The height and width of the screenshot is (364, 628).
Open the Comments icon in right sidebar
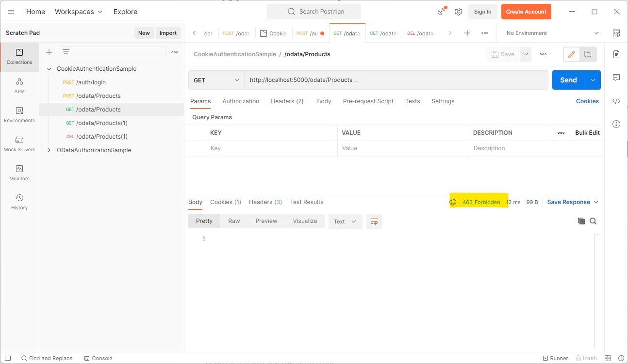(616, 78)
